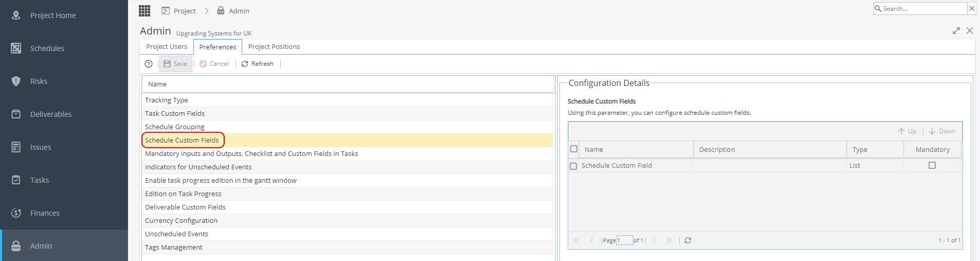Click the page number input
Viewport: 980px width, 261px height.
coord(624,240)
